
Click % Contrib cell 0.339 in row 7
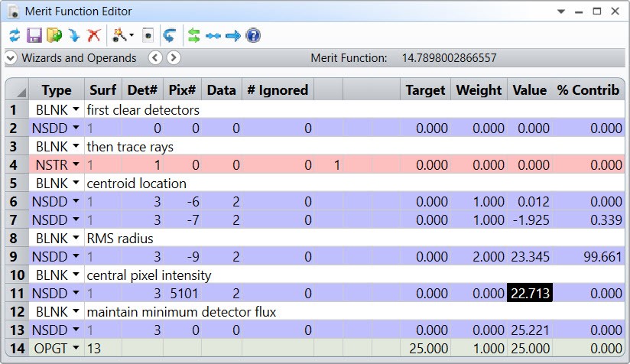point(588,219)
